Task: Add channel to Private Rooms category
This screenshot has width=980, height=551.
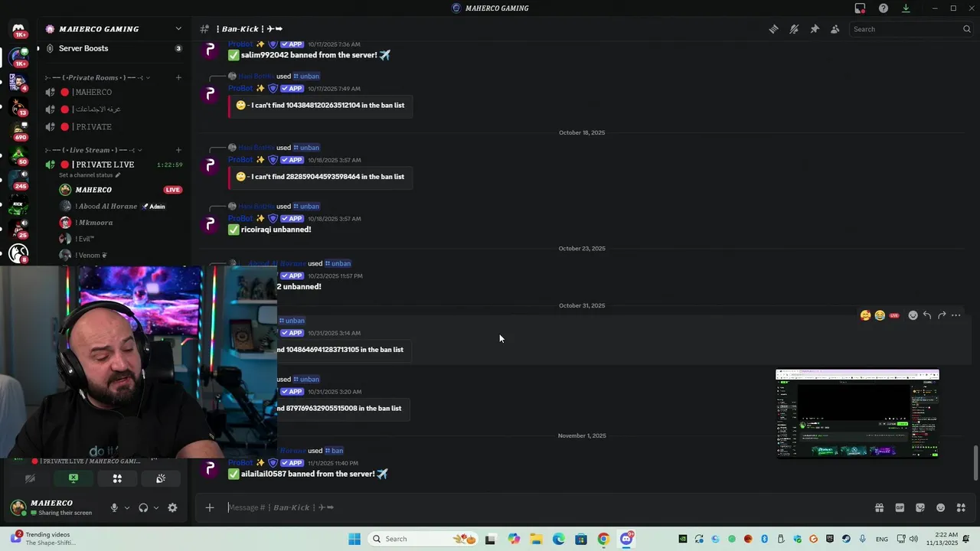Action: tap(178, 77)
